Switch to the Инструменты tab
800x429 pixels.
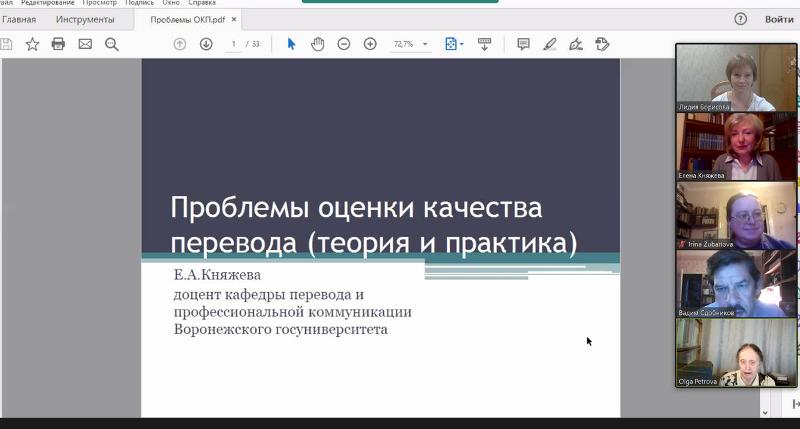pos(85,19)
